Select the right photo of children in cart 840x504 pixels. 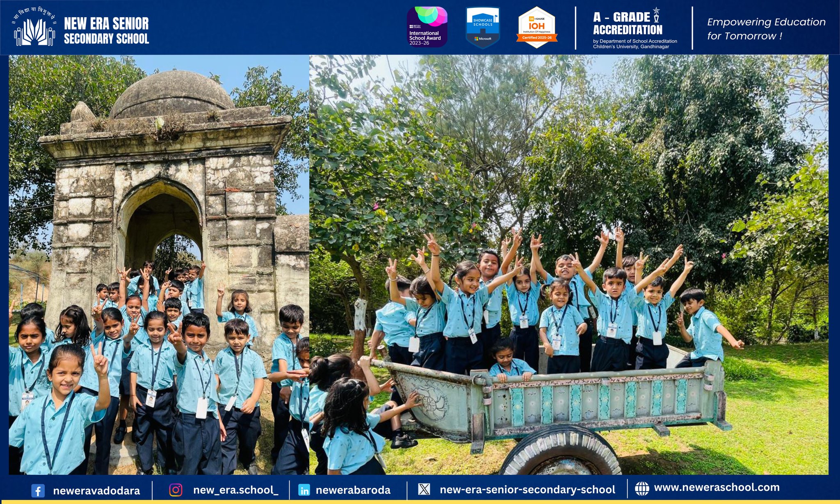(568, 265)
